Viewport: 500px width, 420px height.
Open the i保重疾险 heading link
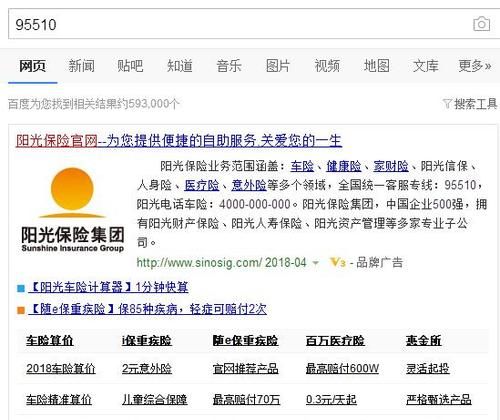[147, 341]
